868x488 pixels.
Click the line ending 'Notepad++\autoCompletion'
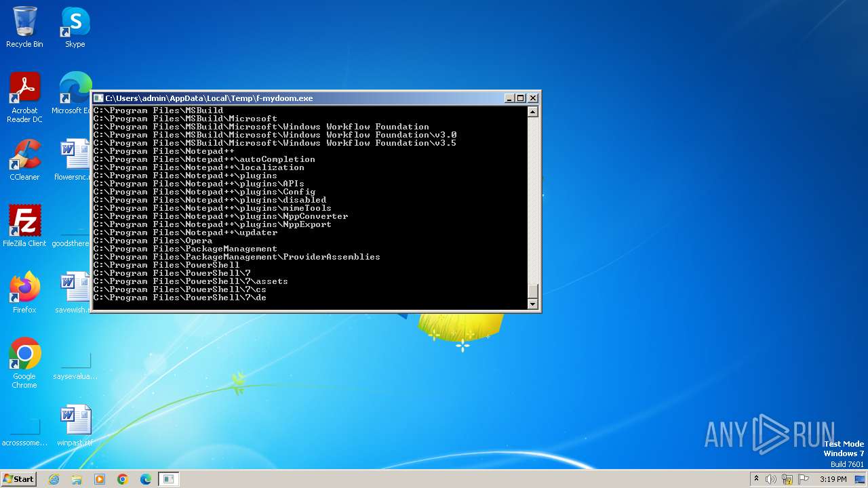pyautogui.click(x=204, y=159)
